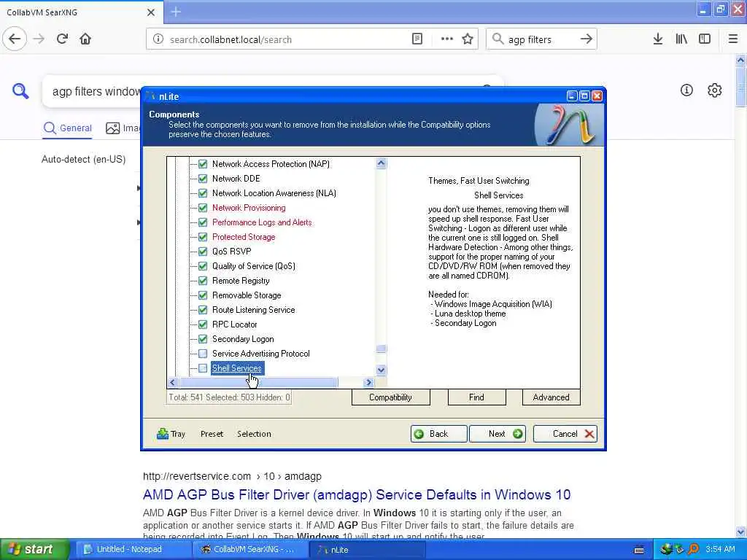Switch to the Images search tab
747x560 pixels.
123,128
